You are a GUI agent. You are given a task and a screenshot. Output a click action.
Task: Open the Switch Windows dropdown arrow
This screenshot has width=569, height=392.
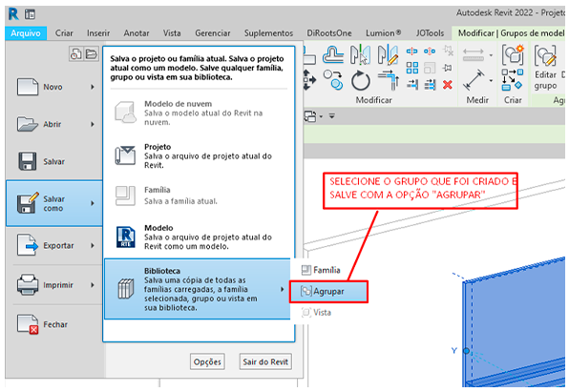click(321, 116)
